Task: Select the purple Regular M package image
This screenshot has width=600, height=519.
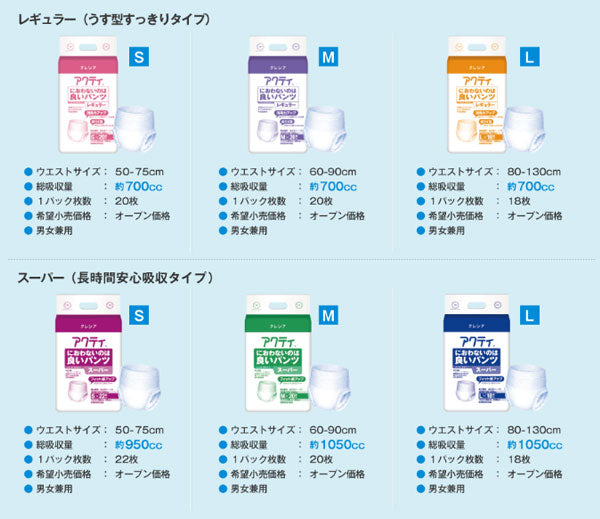Action: point(278,95)
